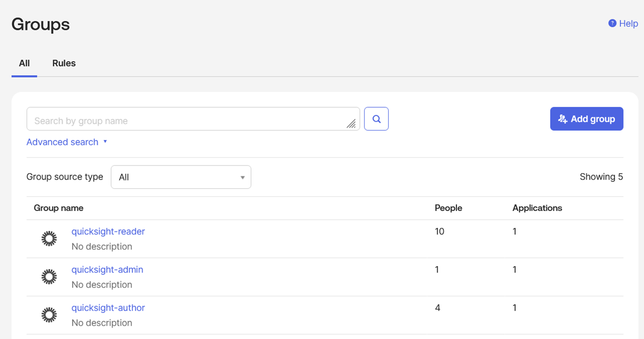Click the Advanced search arrow indicator
644x339 pixels.
coord(105,142)
